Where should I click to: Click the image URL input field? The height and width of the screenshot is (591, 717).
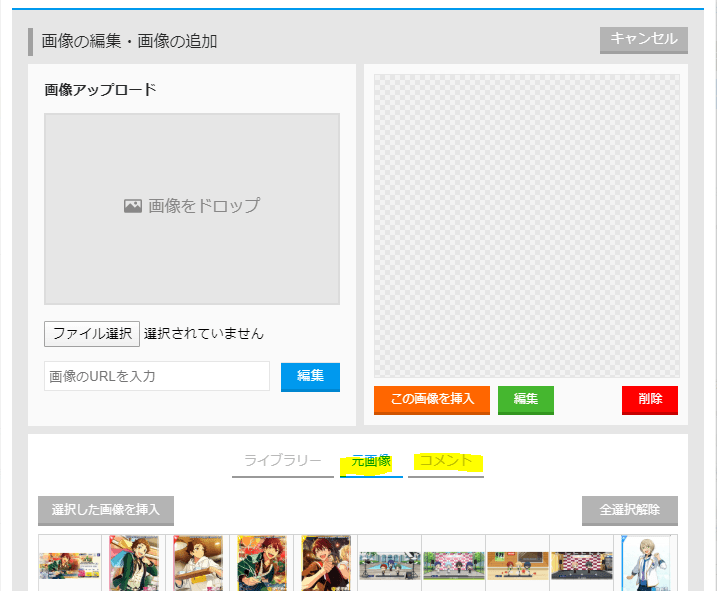[157, 376]
